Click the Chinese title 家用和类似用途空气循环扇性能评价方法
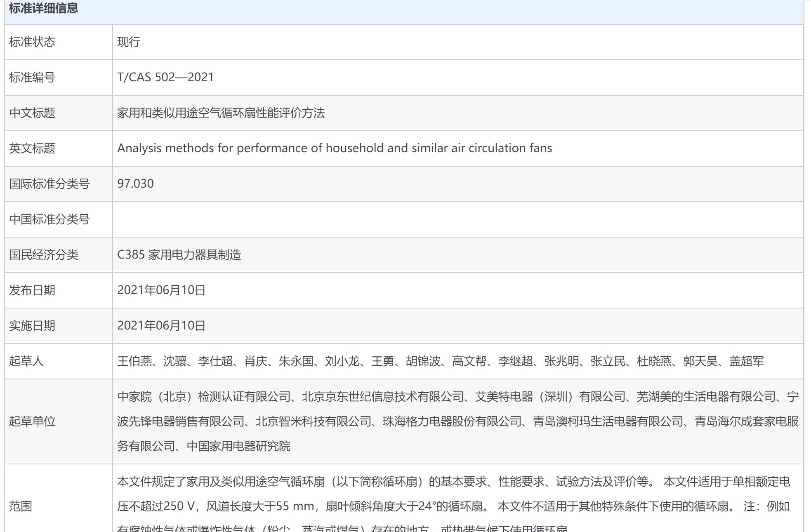 point(221,113)
